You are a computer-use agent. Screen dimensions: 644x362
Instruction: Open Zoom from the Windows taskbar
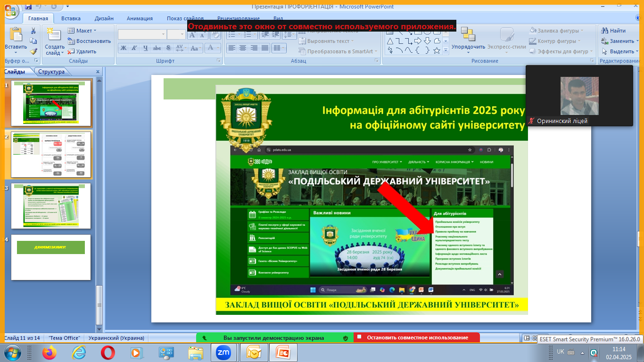point(223,352)
